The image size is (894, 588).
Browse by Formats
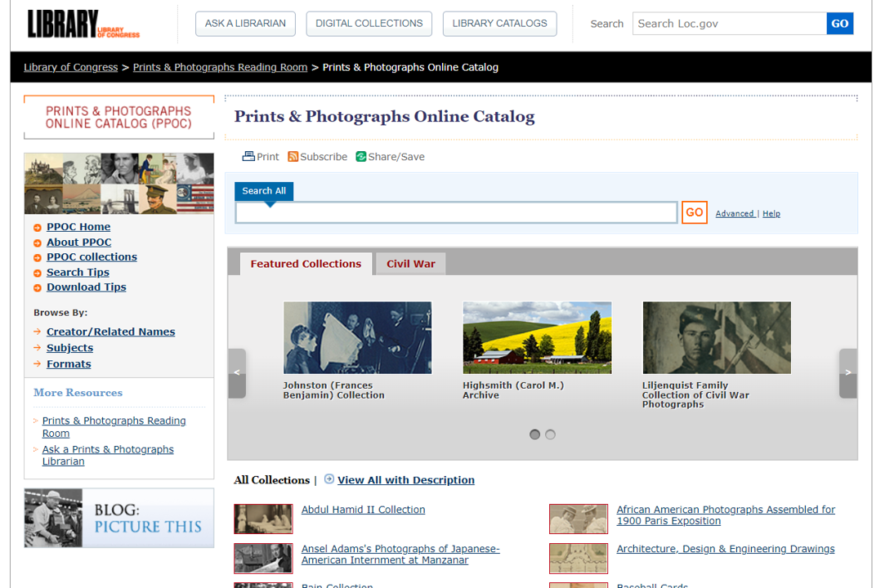click(69, 364)
